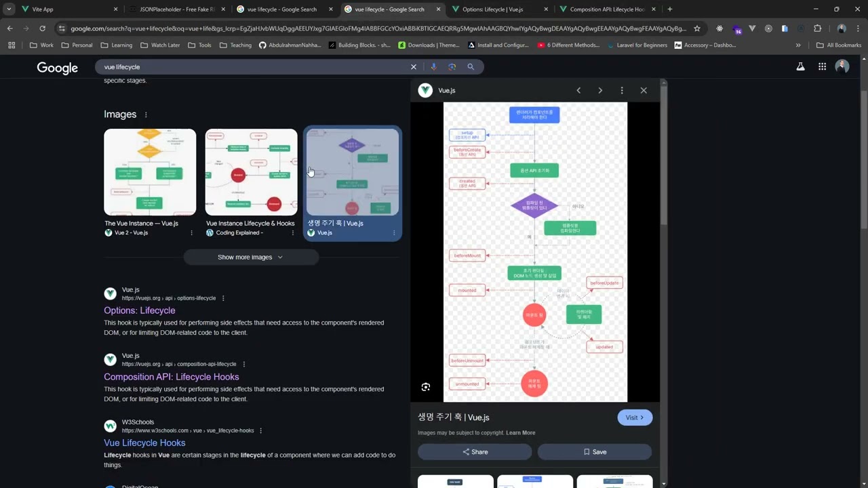Open menu on The Vue Instance image

point(191,232)
